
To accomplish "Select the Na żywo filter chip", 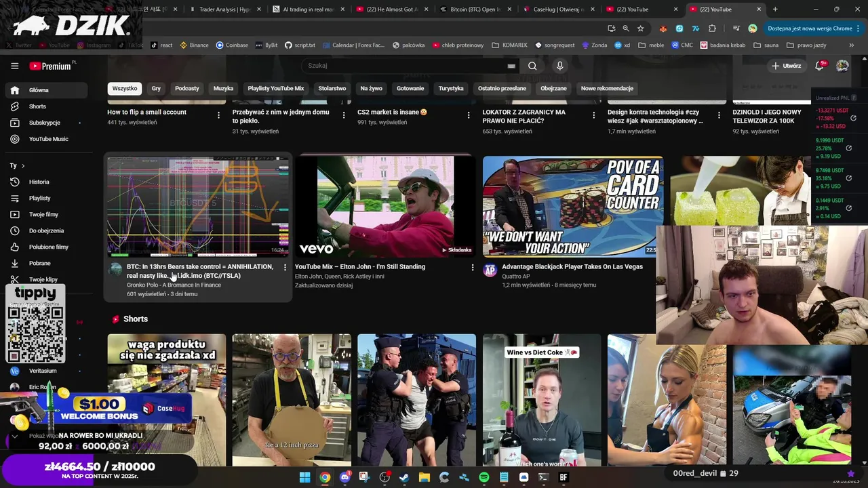I will point(371,88).
